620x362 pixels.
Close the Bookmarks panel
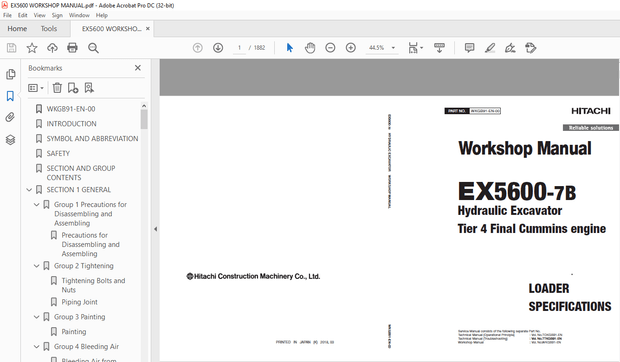pos(138,68)
